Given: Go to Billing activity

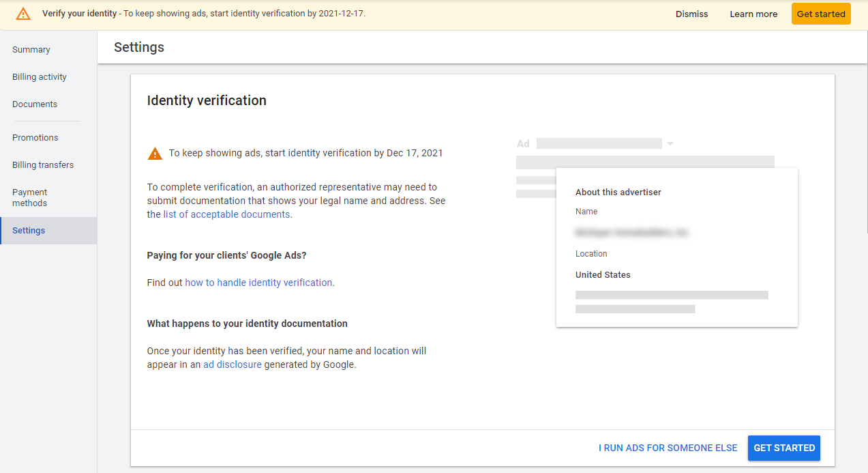Looking at the screenshot, I should click(40, 77).
